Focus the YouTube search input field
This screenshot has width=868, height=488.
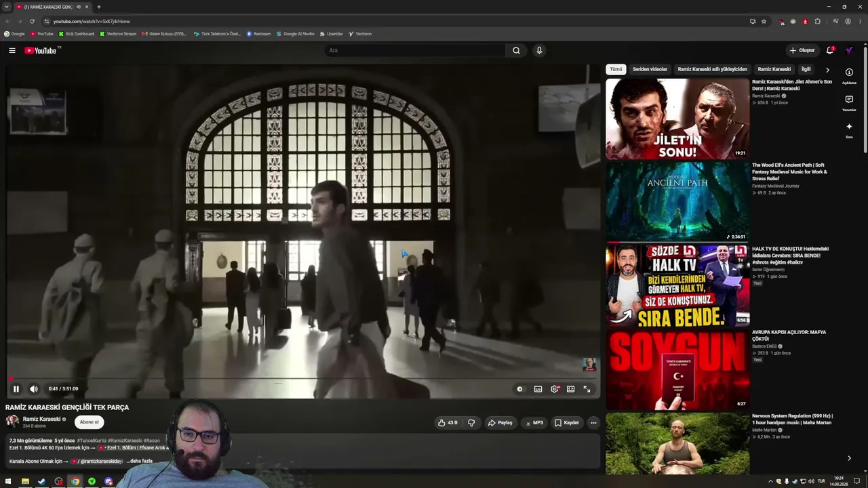tap(415, 50)
